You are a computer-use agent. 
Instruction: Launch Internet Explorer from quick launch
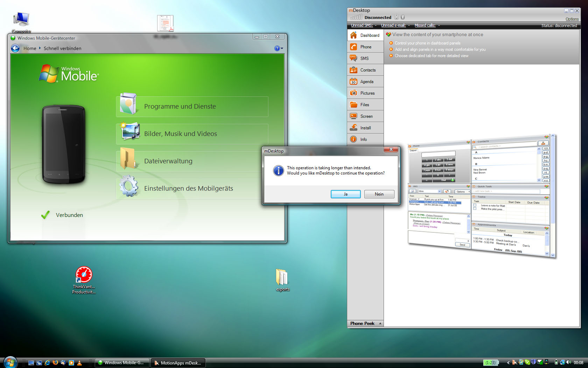[x=47, y=363]
